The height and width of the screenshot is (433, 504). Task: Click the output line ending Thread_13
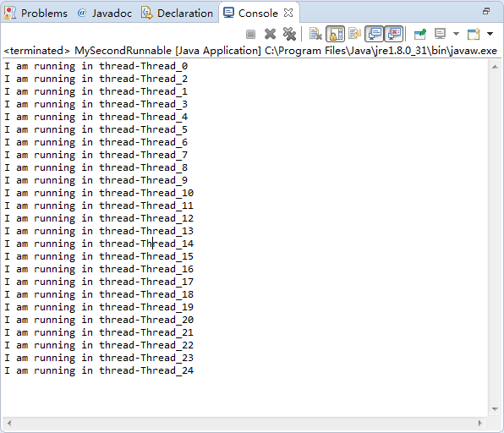tap(99, 231)
